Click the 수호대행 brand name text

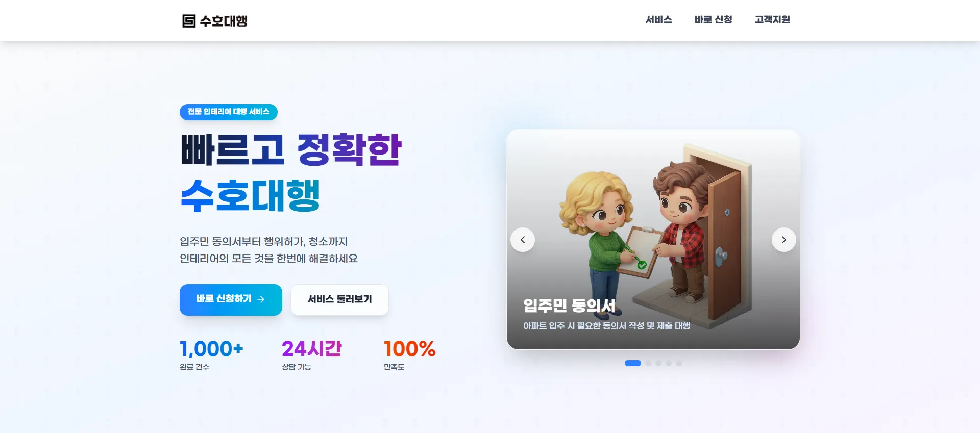[x=224, y=21]
